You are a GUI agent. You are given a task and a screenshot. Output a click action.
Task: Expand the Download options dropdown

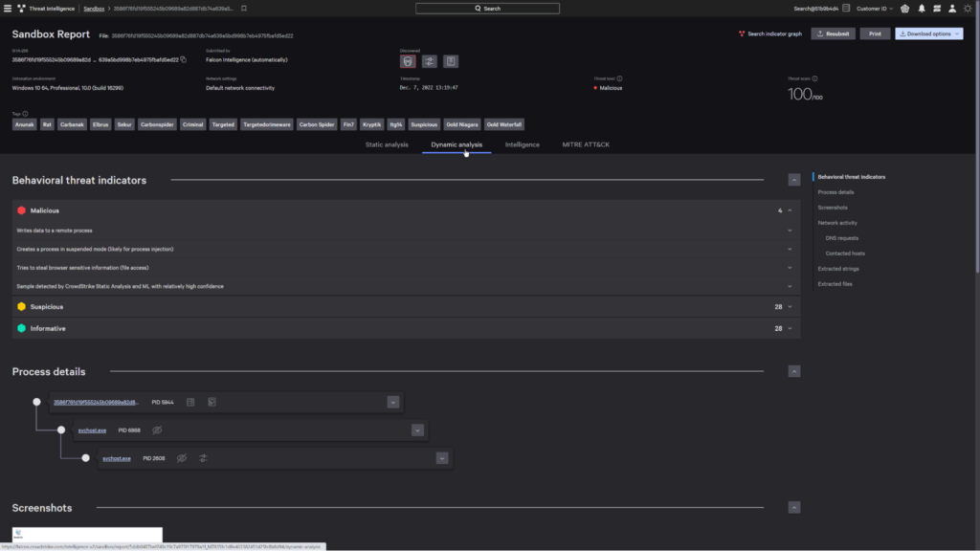[x=930, y=32]
